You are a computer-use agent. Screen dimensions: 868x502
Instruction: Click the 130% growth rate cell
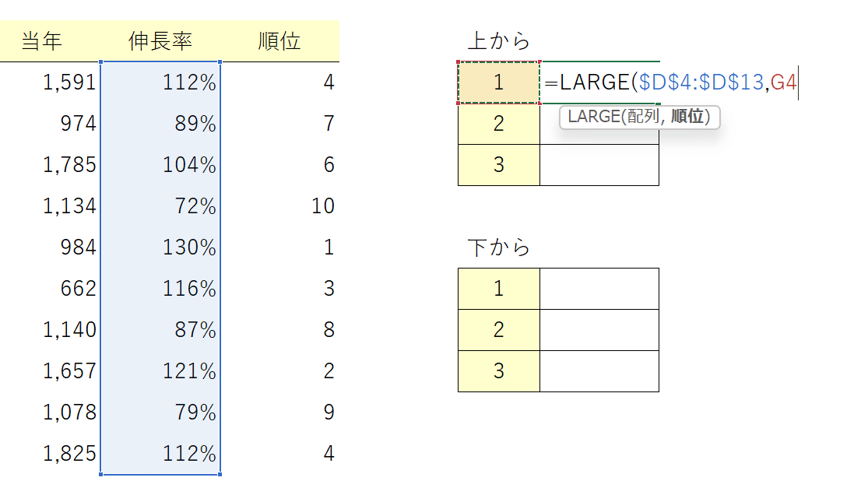(x=189, y=247)
